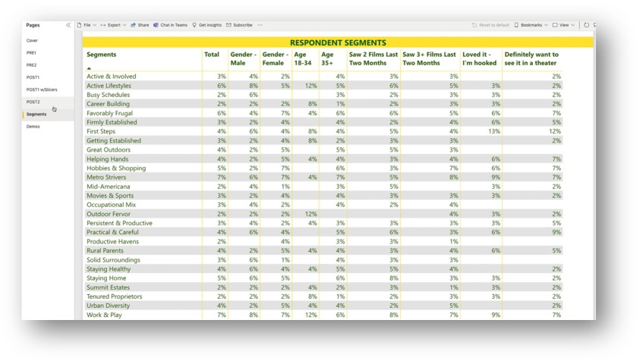Navigate to the POST2 page
This screenshot has width=640, height=364.
(33, 102)
